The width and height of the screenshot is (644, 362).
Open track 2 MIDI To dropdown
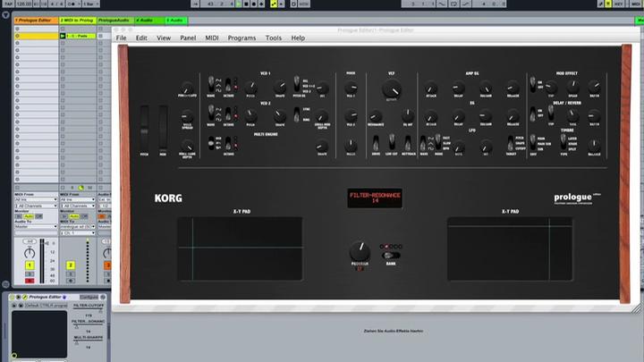click(x=78, y=226)
